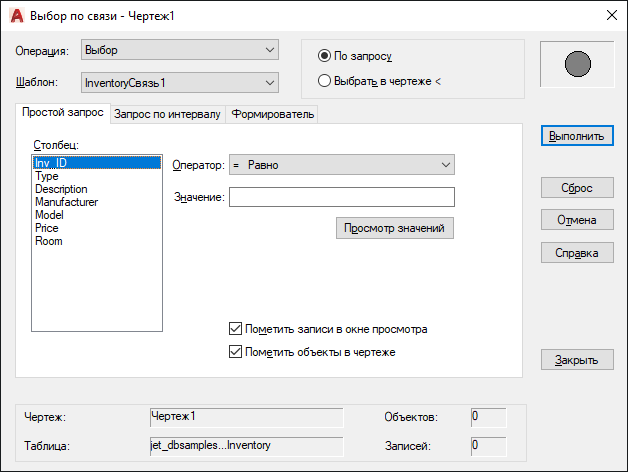This screenshot has height=472, width=628.
Task: Click the AutoCAD logo icon in title bar
Action: [x=16, y=15]
